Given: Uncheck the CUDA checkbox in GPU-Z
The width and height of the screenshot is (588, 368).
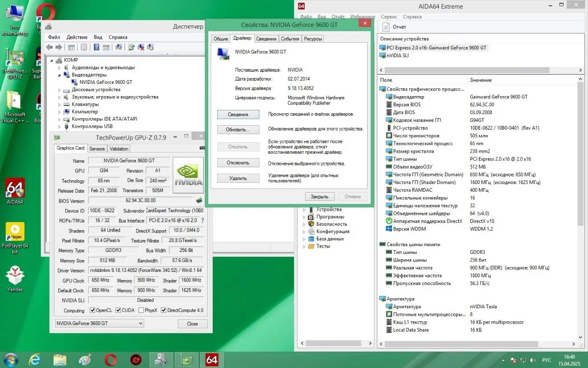Looking at the screenshot, I should click(119, 310).
